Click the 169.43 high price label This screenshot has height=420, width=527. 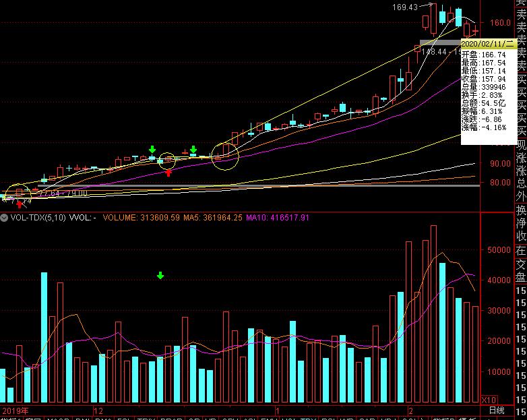[x=405, y=7]
